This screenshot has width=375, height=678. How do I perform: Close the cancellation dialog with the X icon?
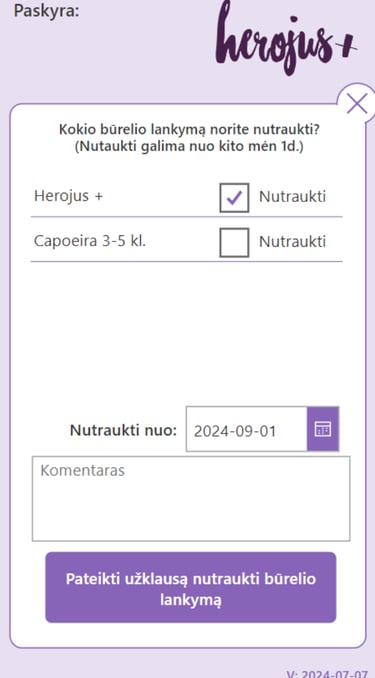click(x=357, y=104)
